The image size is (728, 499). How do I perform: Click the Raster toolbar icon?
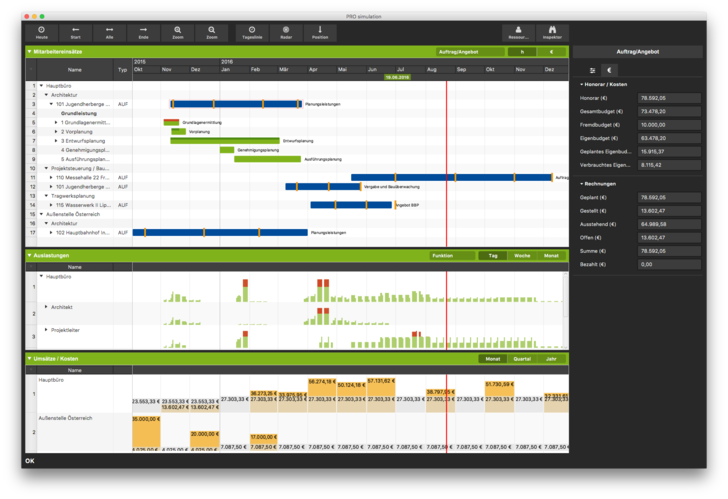pos(286,33)
